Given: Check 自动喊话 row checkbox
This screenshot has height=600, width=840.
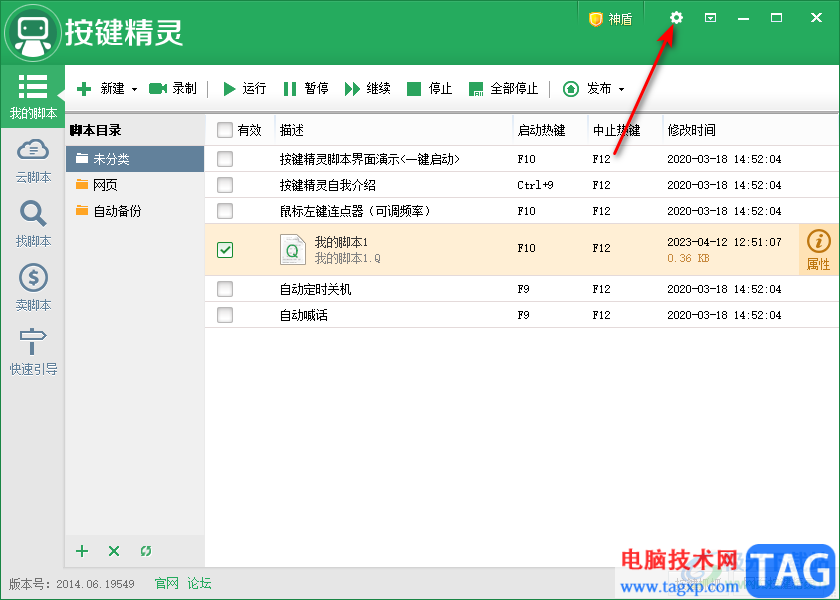Looking at the screenshot, I should [225, 314].
